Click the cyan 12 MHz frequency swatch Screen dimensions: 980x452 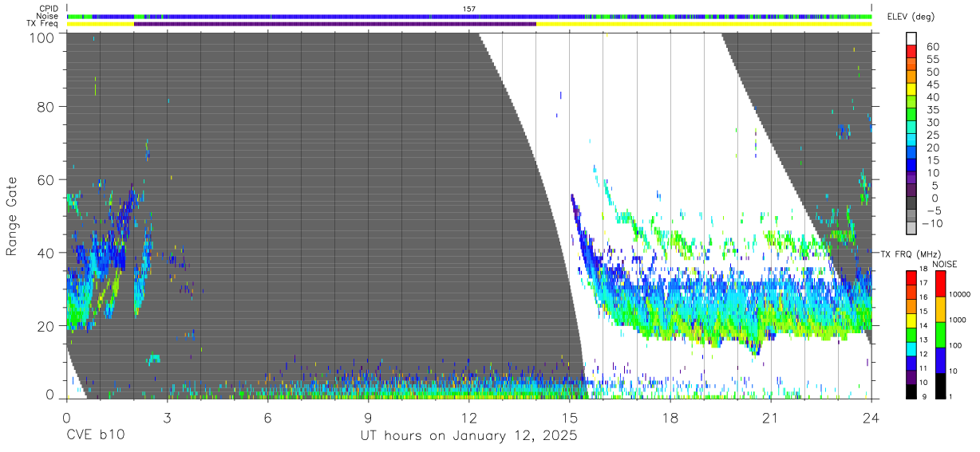point(911,348)
